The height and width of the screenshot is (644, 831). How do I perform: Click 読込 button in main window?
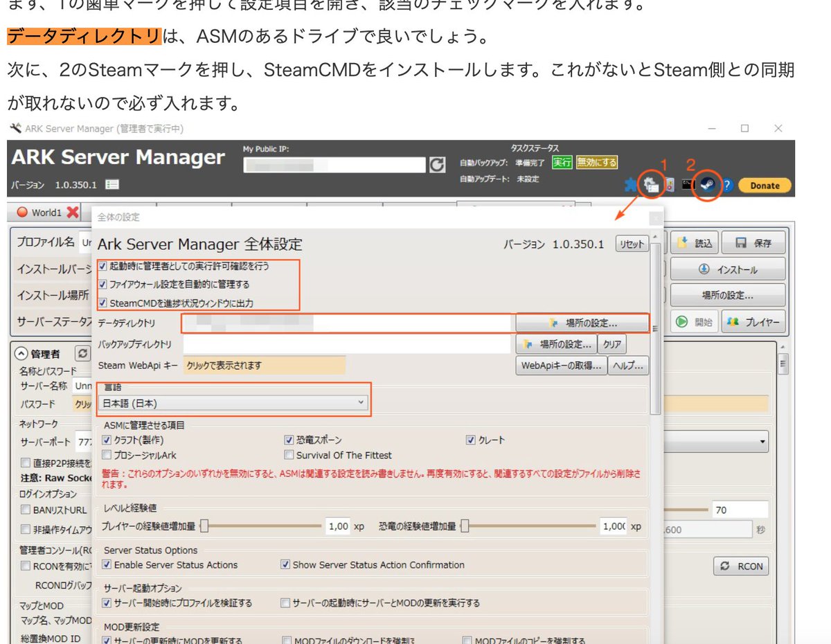point(695,243)
